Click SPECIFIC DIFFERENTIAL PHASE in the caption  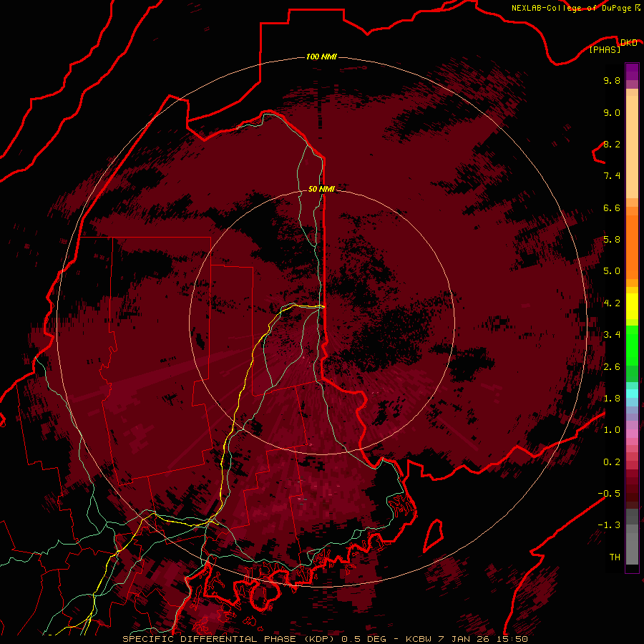[x=209, y=639]
